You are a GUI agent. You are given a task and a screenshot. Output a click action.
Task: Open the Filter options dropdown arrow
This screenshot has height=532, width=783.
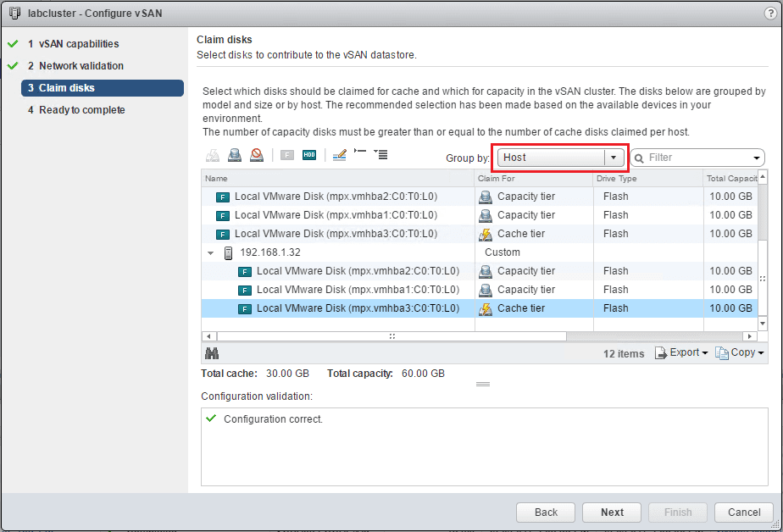[x=757, y=158]
